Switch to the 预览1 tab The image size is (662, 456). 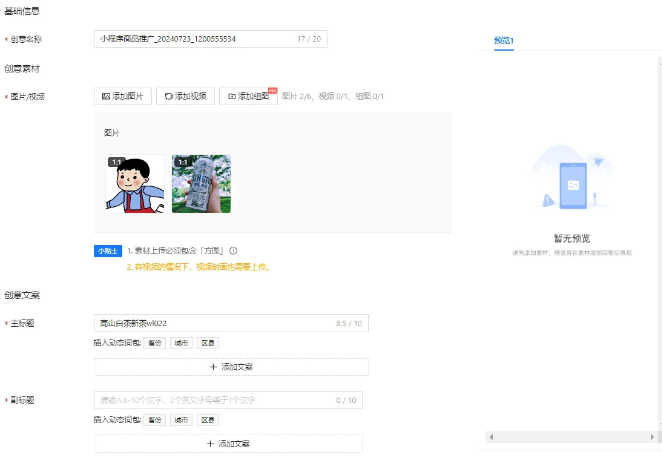[x=504, y=41]
